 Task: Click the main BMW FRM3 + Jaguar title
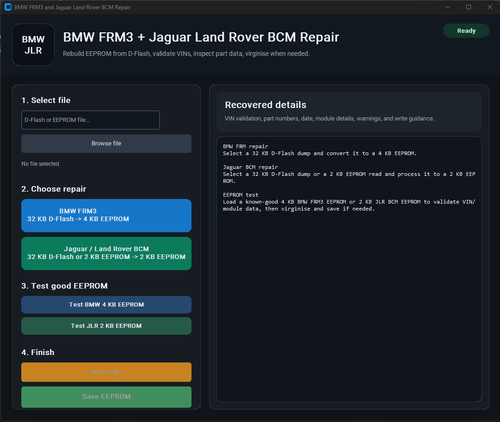click(x=201, y=37)
